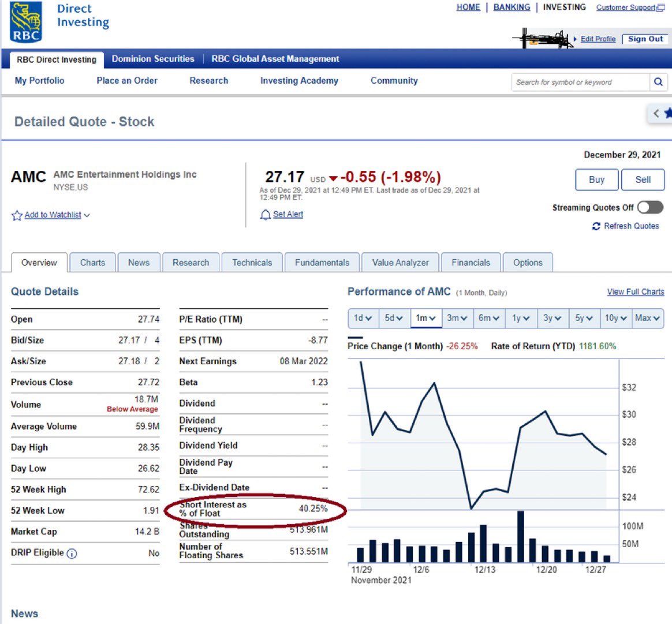The width and height of the screenshot is (672, 624).
Task: Open the Community menu
Action: point(394,81)
